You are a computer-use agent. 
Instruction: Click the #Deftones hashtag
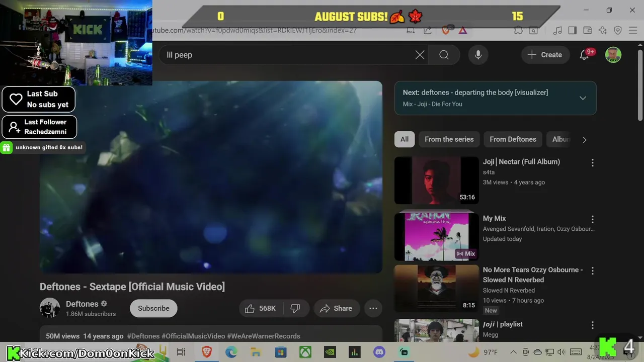click(x=143, y=336)
